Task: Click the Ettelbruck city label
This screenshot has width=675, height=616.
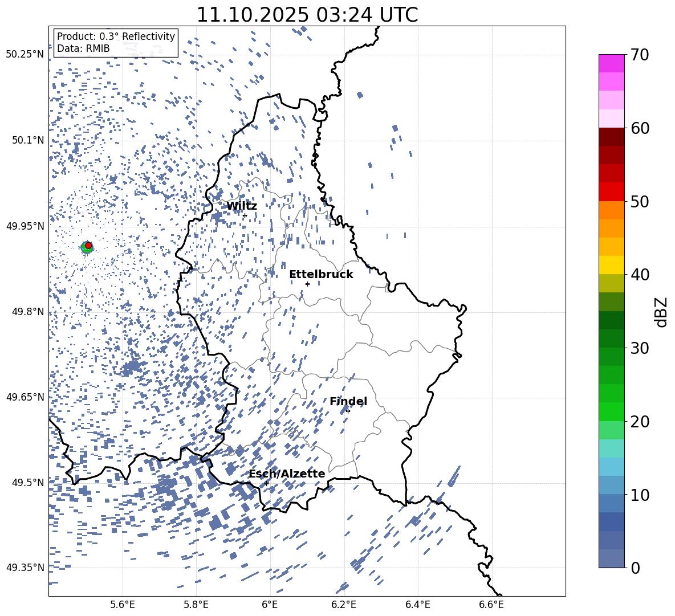Action: [321, 274]
